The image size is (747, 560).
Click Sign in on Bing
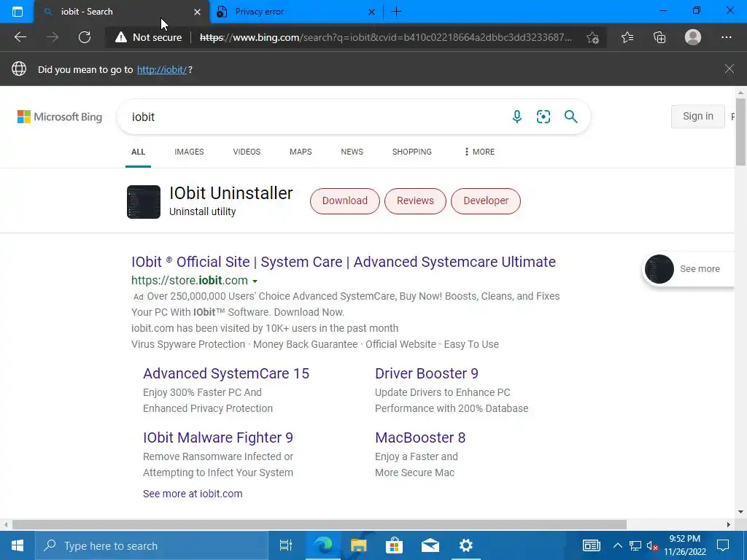tap(698, 117)
